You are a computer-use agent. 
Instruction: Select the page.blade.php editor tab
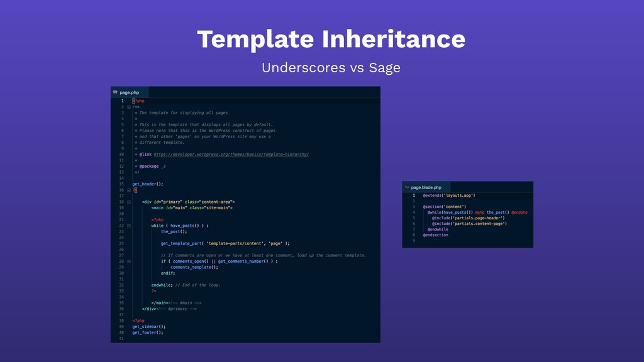[x=426, y=187]
